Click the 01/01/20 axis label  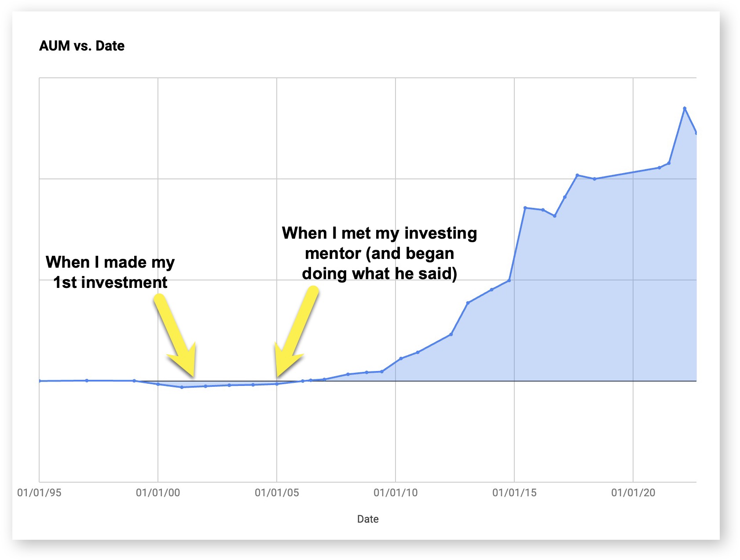point(633,493)
